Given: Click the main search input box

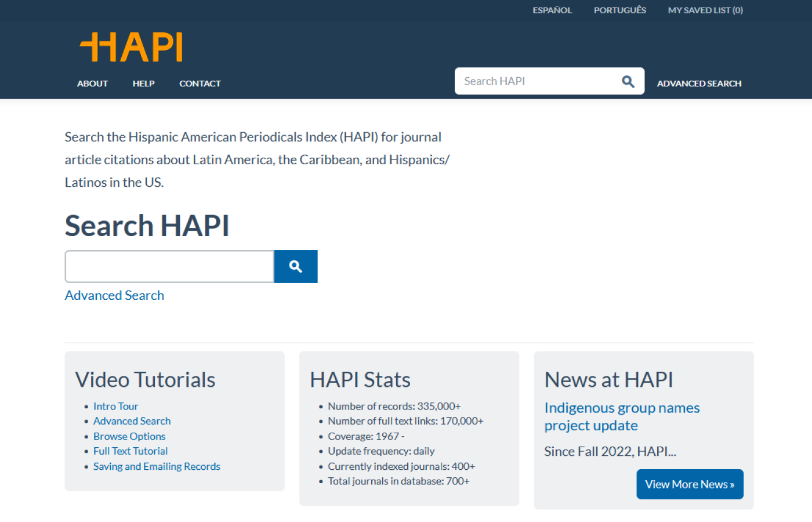Looking at the screenshot, I should (168, 266).
